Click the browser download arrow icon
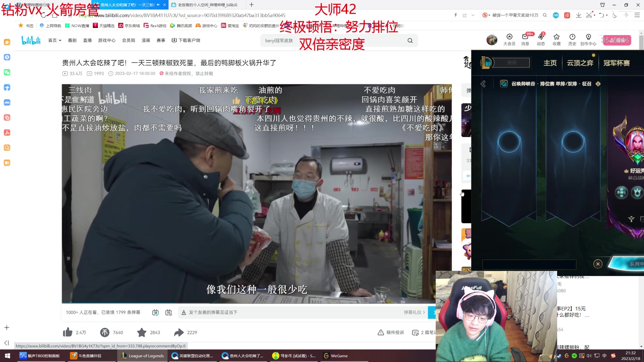The width and height of the screenshot is (644, 362). click(x=579, y=15)
